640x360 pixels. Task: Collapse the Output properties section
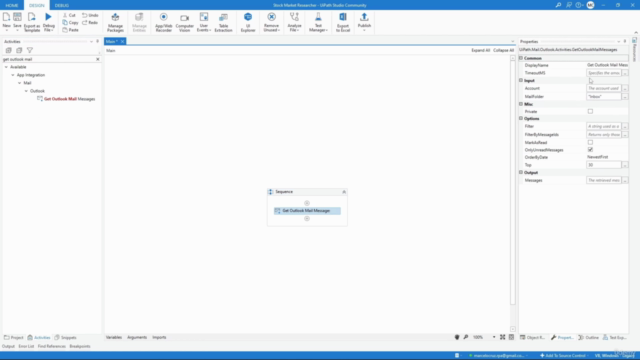point(521,172)
